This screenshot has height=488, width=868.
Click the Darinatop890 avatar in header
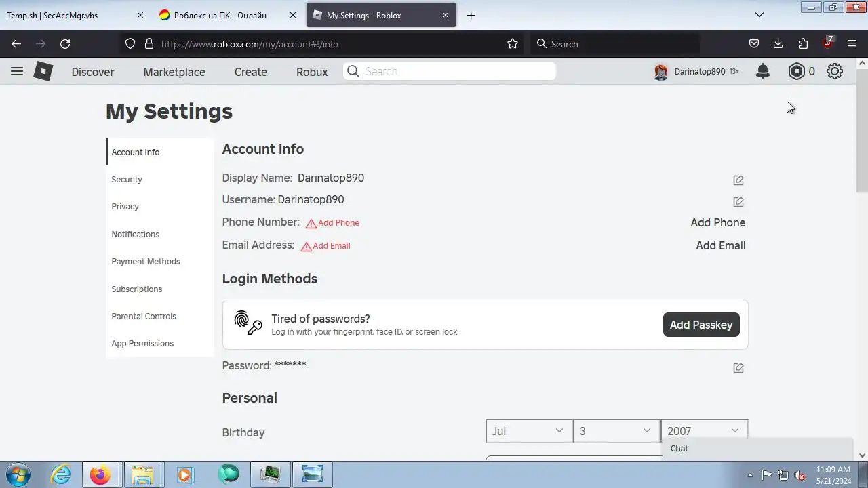[x=660, y=71]
